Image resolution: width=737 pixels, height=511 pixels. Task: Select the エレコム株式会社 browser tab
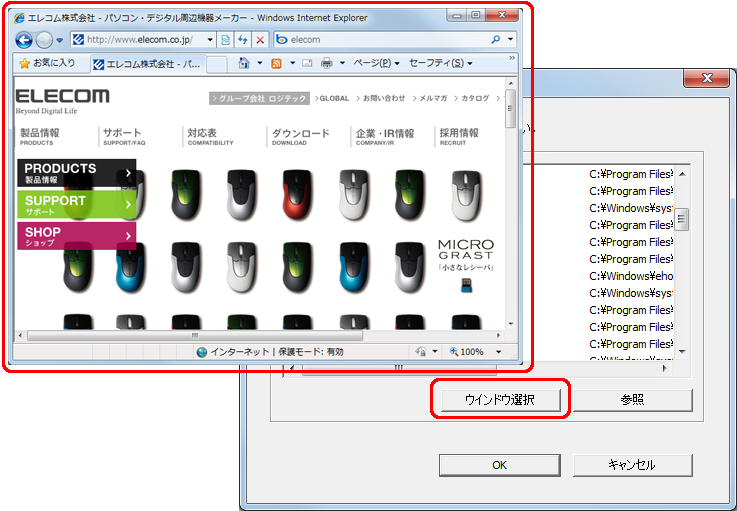pyautogui.click(x=147, y=64)
